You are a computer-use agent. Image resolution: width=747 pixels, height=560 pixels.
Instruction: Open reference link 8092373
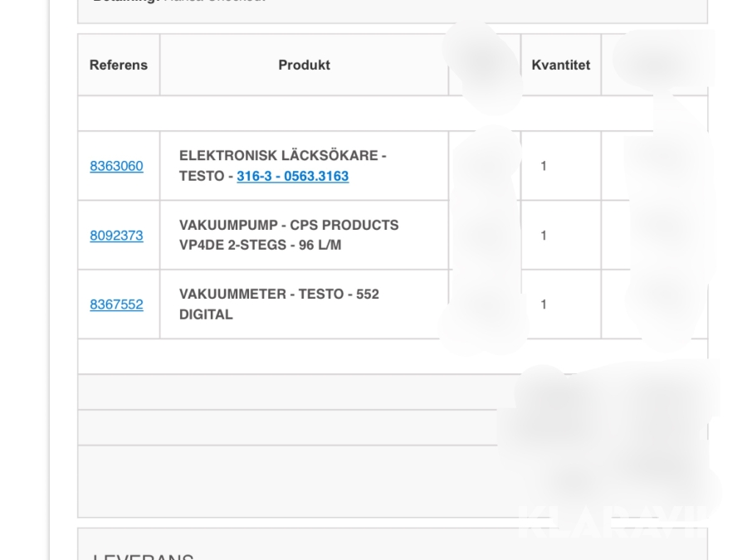tap(116, 236)
